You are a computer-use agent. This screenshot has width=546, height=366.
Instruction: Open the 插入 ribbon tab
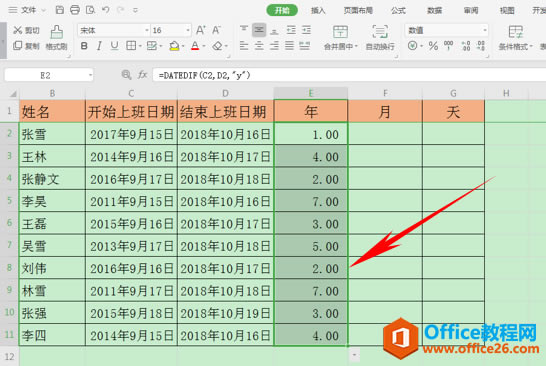pos(318,10)
